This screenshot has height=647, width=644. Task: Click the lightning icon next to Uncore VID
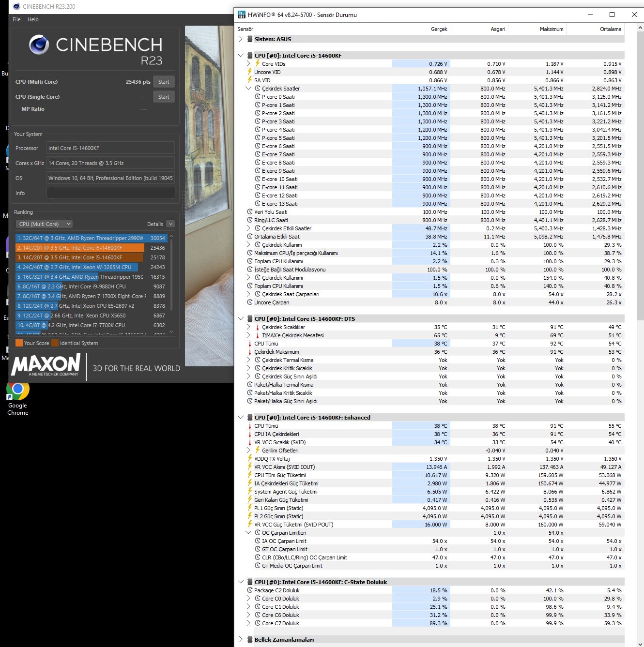click(x=250, y=72)
